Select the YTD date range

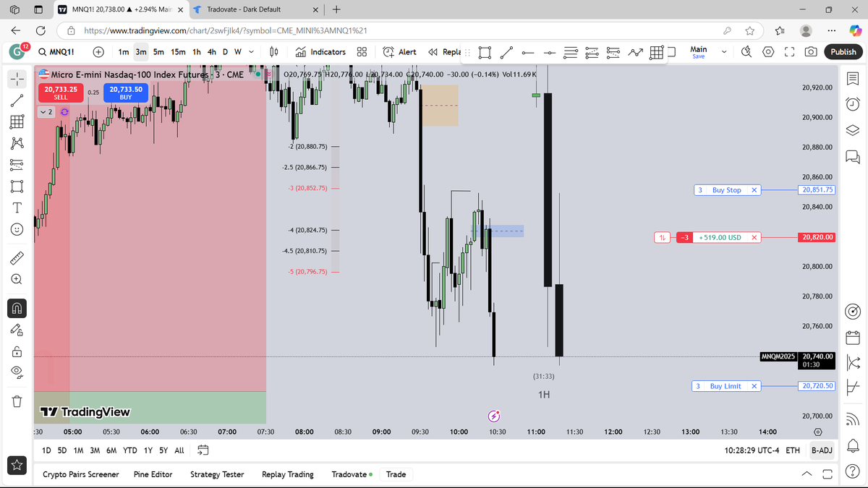pos(130,450)
